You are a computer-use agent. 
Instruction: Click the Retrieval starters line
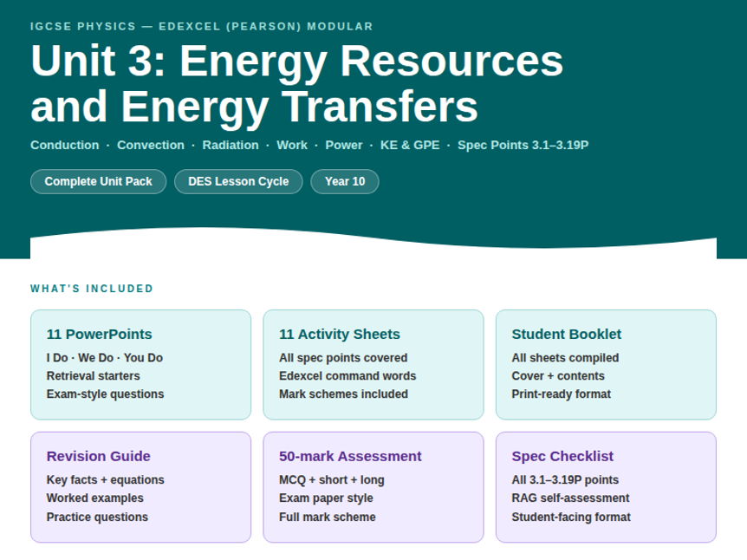94,375
